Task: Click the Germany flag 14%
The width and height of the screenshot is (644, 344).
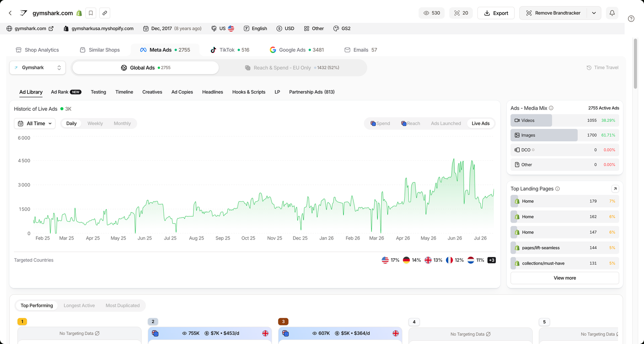Action: 406,260
